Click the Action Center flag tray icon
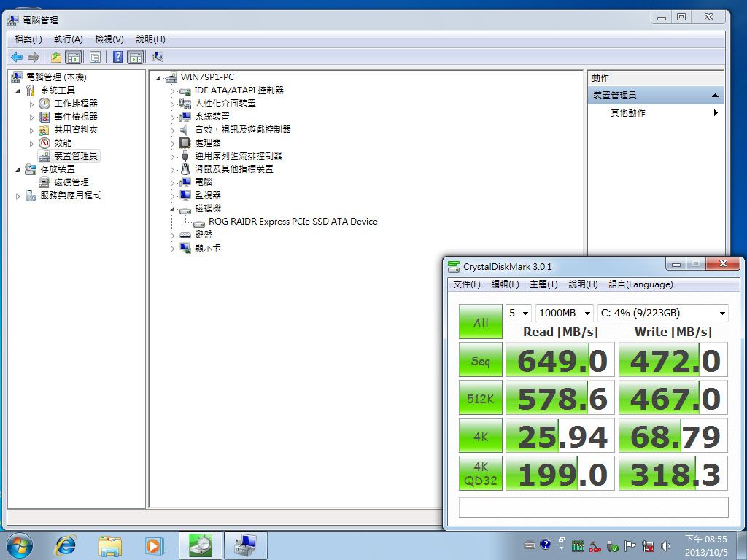The width and height of the screenshot is (747, 560). coord(630,546)
